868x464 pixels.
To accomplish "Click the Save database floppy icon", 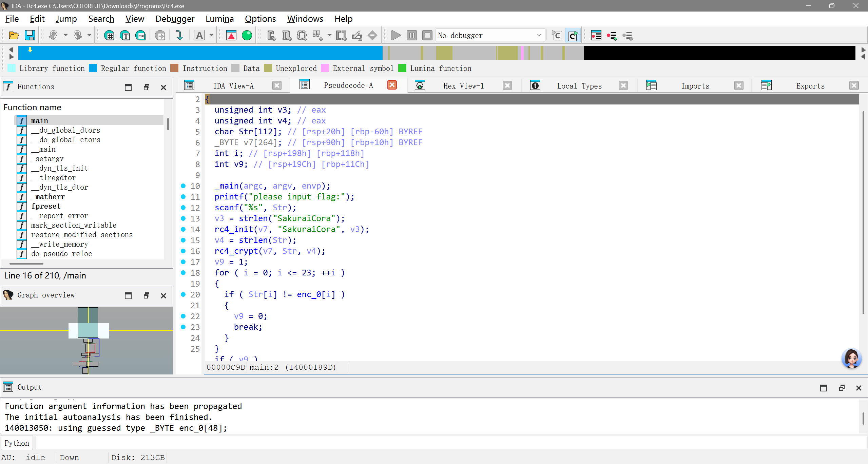I will [x=30, y=35].
